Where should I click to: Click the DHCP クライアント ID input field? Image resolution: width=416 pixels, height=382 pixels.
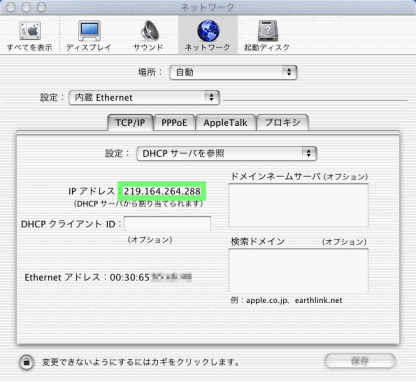tap(167, 224)
